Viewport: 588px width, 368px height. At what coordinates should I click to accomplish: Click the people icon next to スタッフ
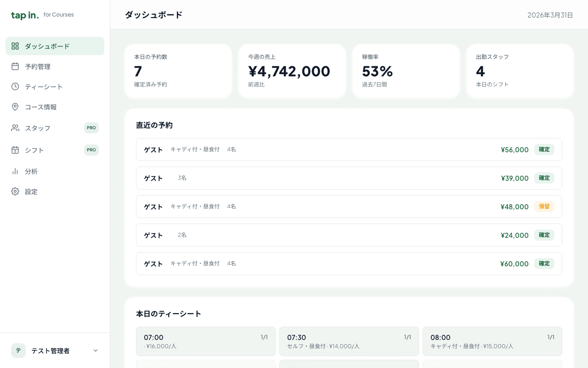(x=15, y=128)
